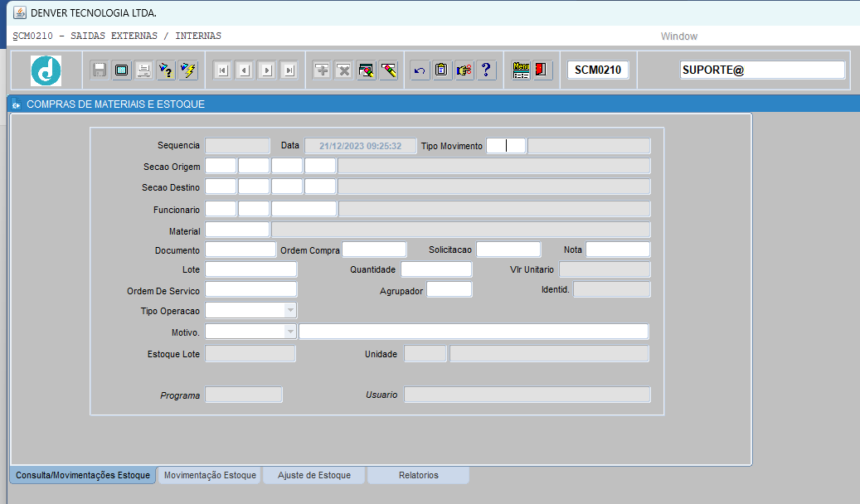Click the Print toolbar icon

(x=143, y=70)
